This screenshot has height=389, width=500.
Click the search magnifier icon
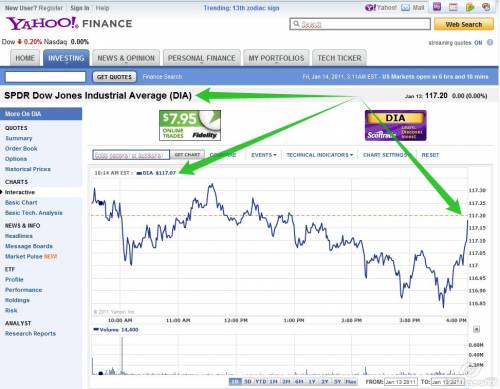tap(296, 24)
